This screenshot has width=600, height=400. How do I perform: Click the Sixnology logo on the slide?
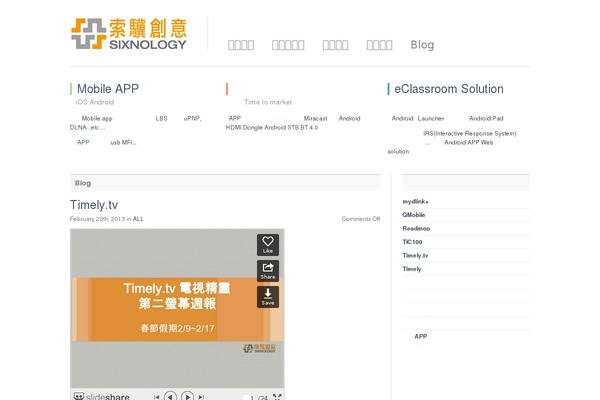[x=259, y=348]
